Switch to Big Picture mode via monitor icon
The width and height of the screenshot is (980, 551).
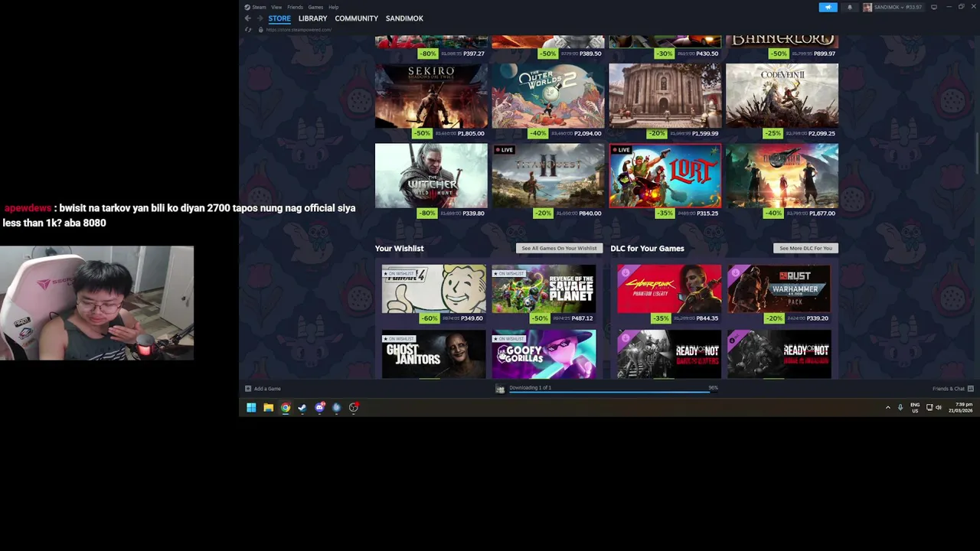tap(933, 7)
